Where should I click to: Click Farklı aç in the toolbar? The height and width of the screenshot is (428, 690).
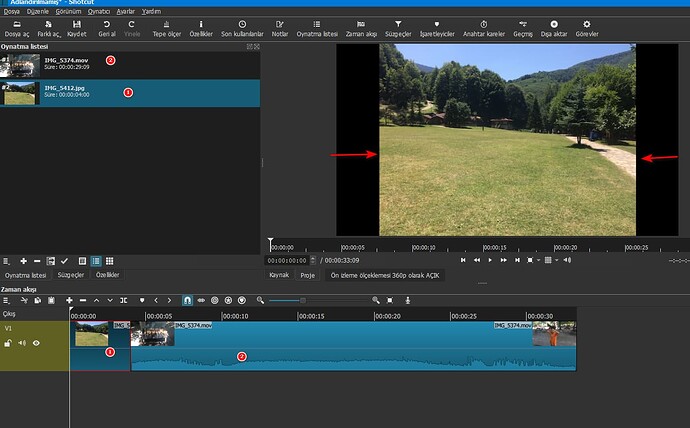pos(48,29)
